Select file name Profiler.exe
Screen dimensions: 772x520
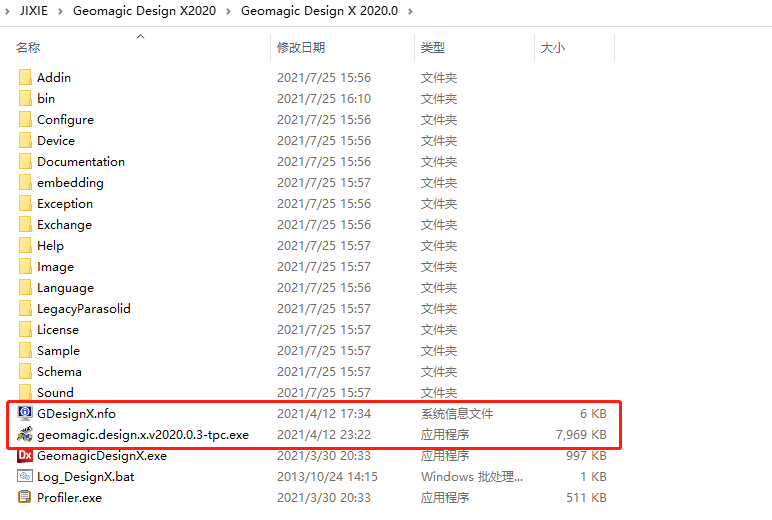[69, 498]
